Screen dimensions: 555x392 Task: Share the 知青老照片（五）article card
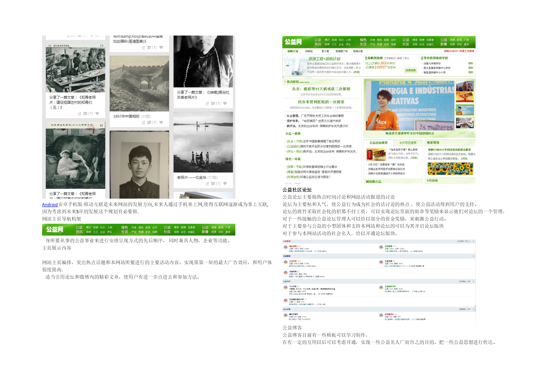pyautogui.click(x=80, y=114)
